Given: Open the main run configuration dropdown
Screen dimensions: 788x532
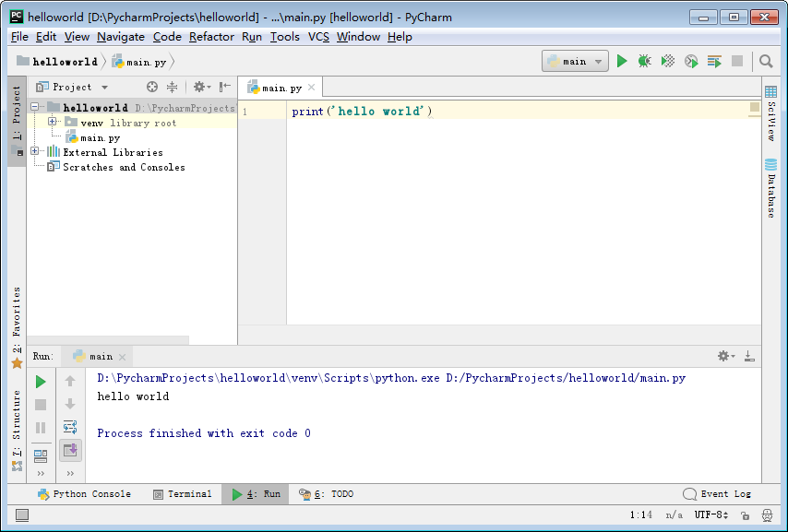Looking at the screenshot, I should (575, 61).
